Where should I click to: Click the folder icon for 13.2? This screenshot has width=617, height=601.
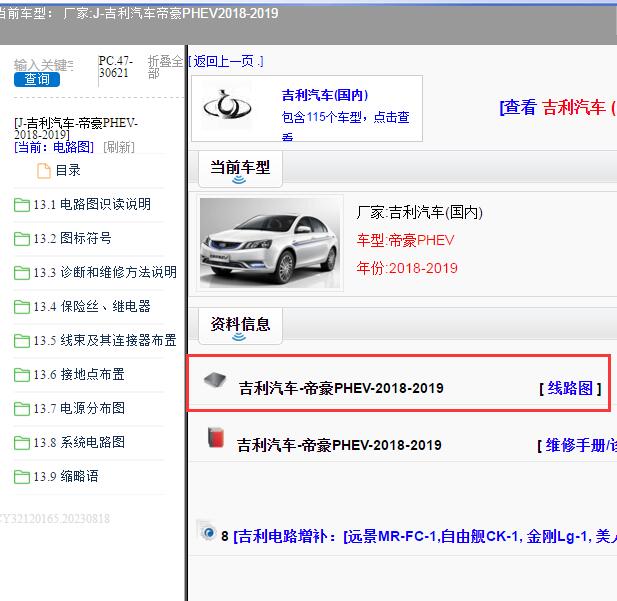pyautogui.click(x=22, y=239)
